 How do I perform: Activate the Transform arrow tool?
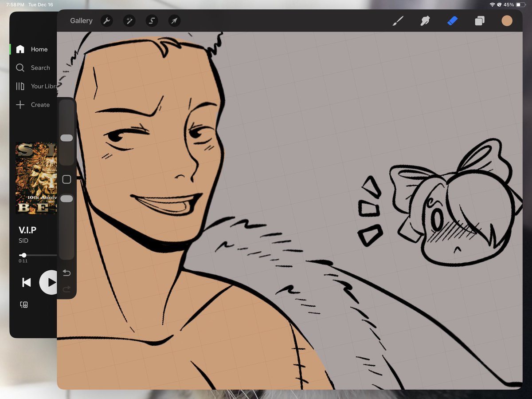[175, 20]
